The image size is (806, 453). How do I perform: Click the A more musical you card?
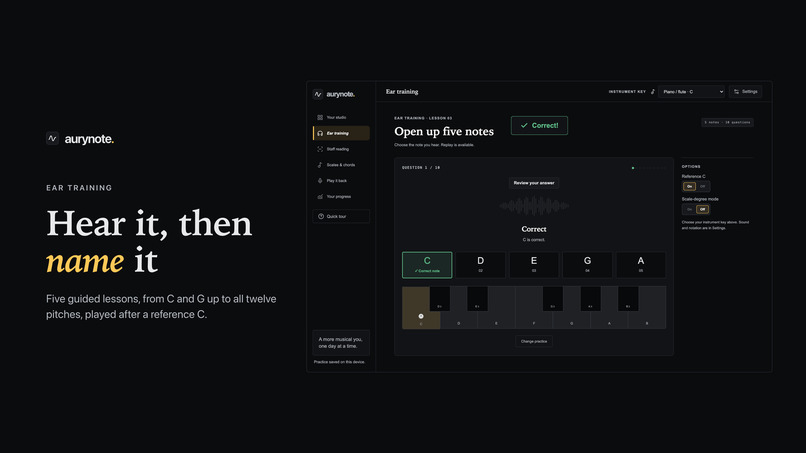(x=341, y=342)
